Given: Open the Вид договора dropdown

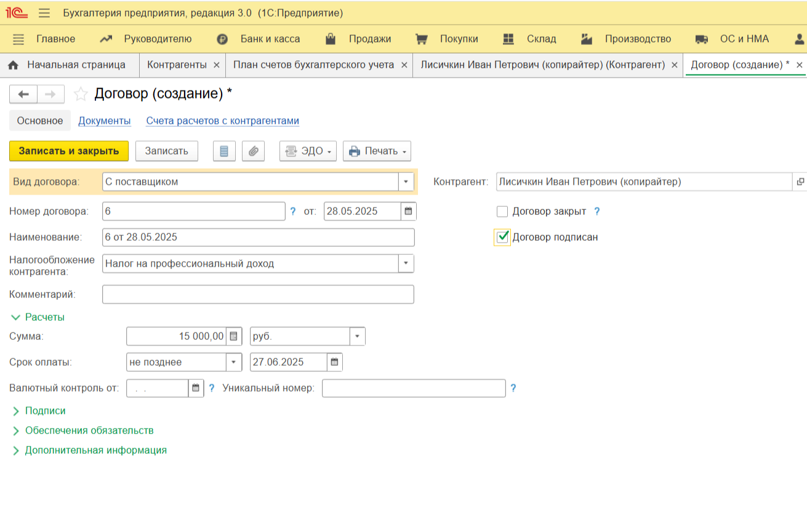Looking at the screenshot, I should click(406, 182).
